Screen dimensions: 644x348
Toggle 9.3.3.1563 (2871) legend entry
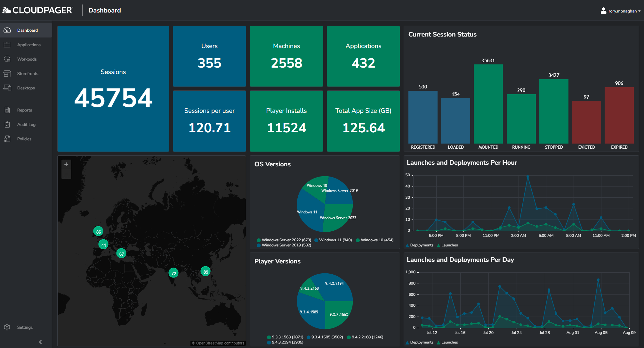(285, 337)
